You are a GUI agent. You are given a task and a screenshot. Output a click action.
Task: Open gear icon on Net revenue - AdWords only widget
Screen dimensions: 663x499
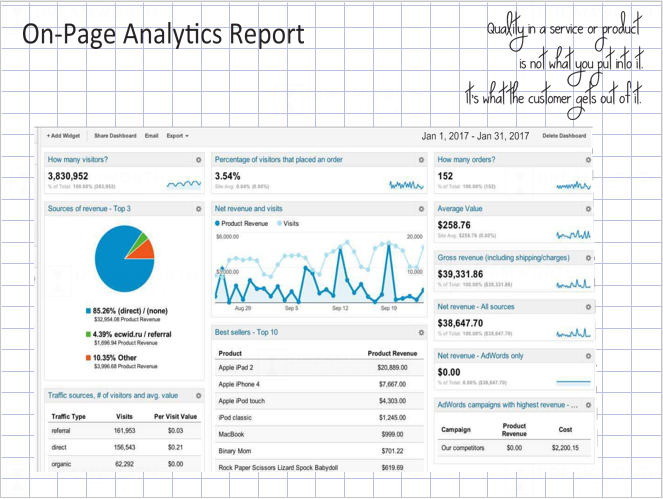point(588,356)
